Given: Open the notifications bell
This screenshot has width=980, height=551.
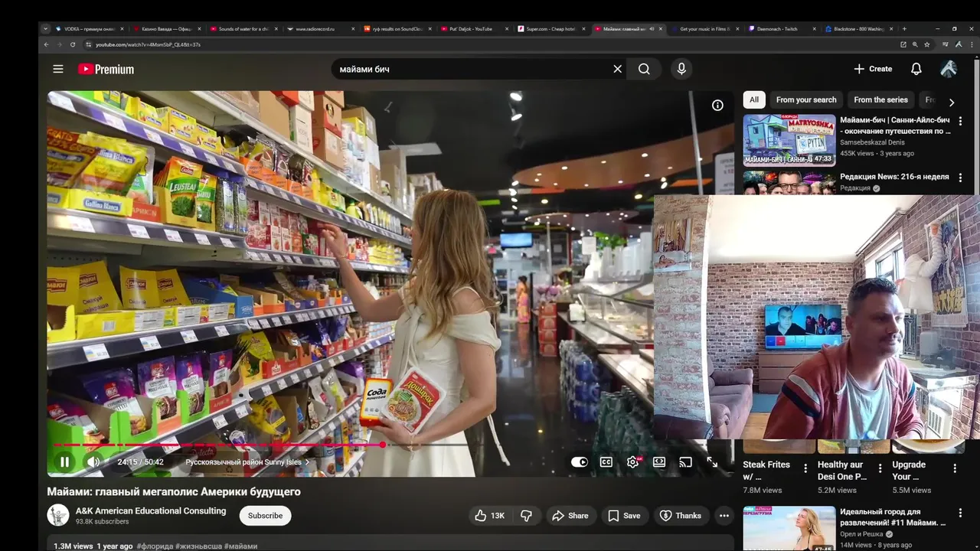Looking at the screenshot, I should tap(916, 69).
